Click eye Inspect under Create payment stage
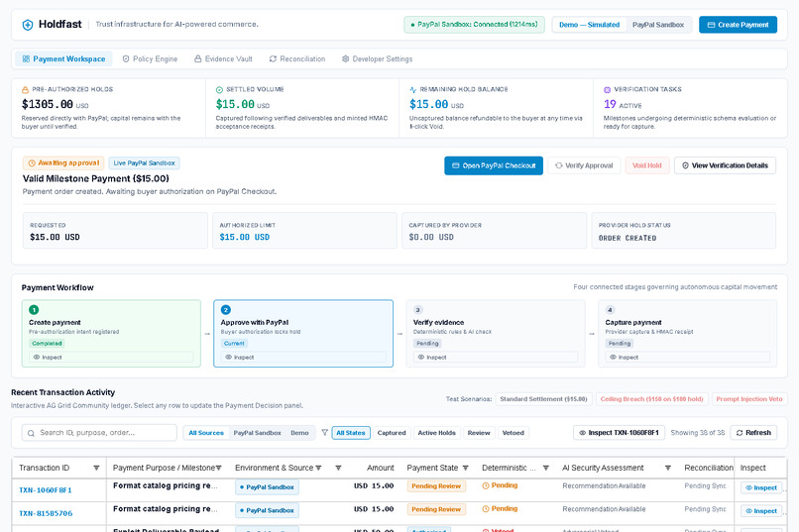The image size is (799, 532). click(x=111, y=357)
